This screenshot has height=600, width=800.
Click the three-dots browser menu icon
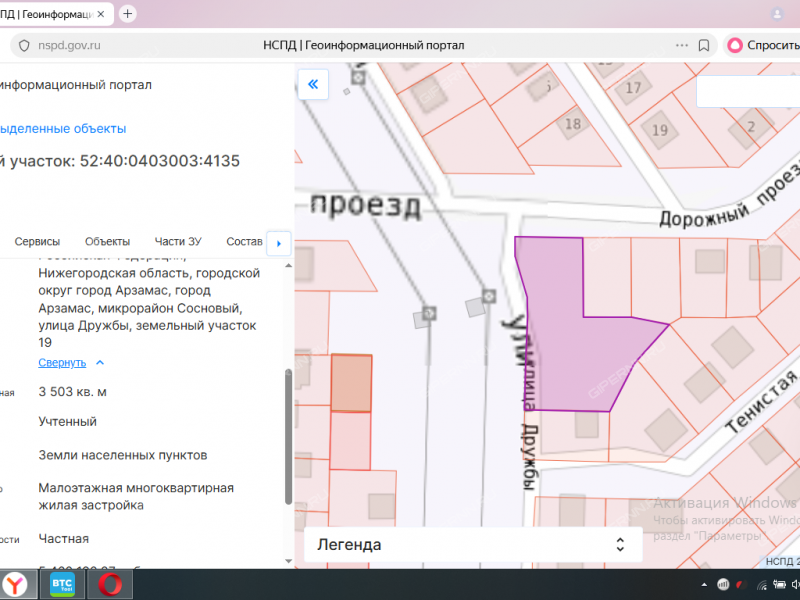pyautogui.click(x=681, y=45)
